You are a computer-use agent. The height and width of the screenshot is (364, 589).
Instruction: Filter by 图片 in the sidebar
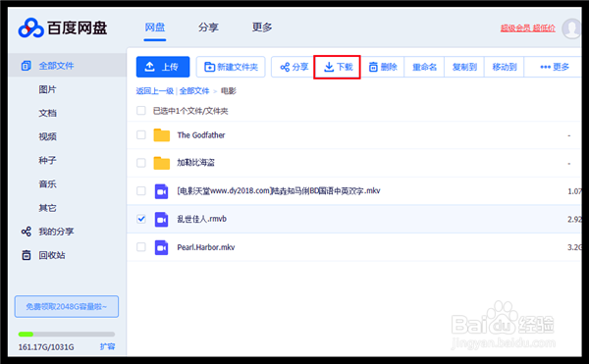pyautogui.click(x=47, y=89)
